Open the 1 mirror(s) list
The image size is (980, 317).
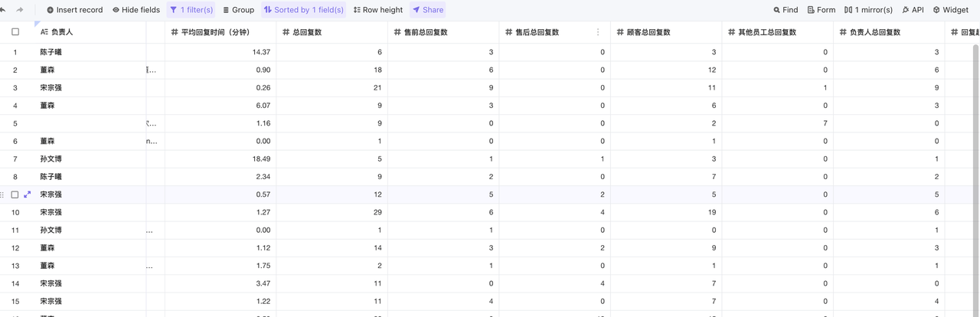868,10
